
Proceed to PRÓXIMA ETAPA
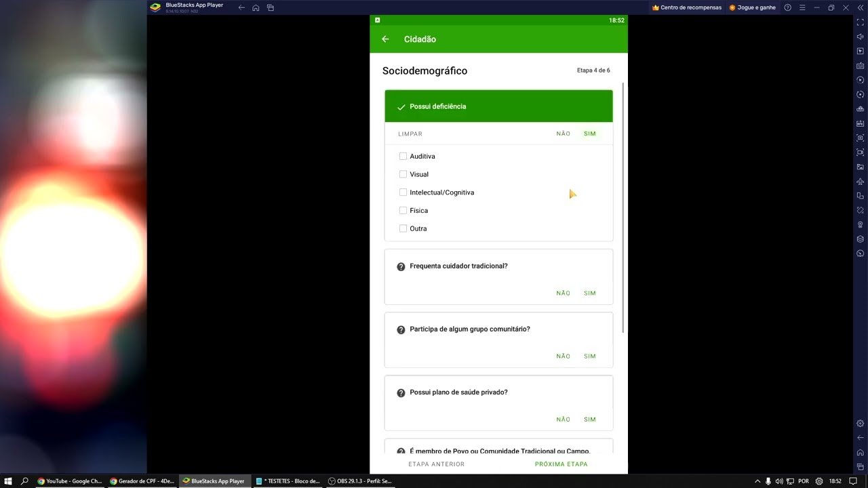tap(561, 464)
